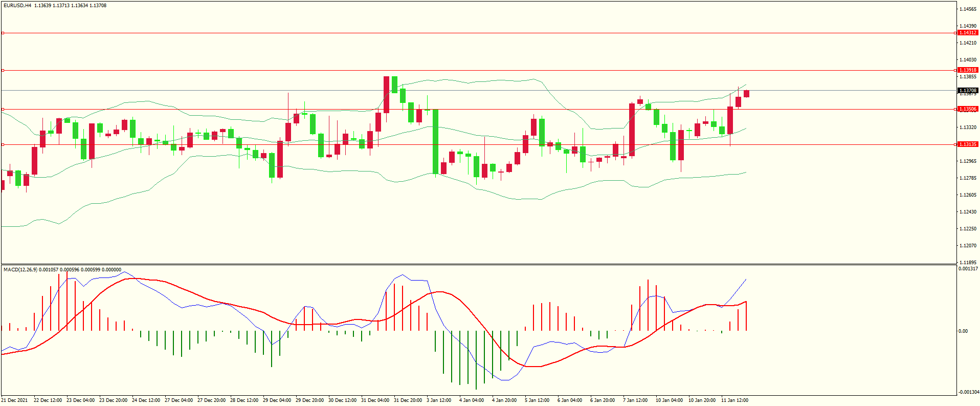Click the last MACD histogram bar

[746, 316]
